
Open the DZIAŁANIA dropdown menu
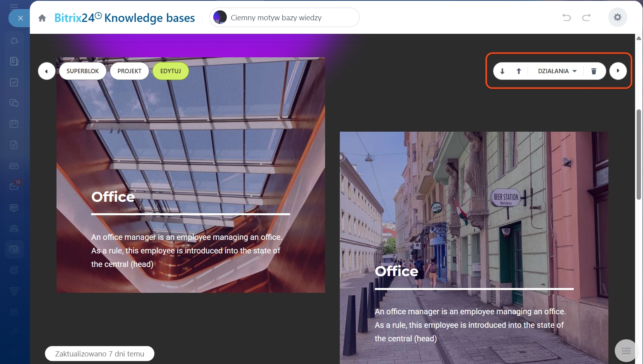point(557,71)
